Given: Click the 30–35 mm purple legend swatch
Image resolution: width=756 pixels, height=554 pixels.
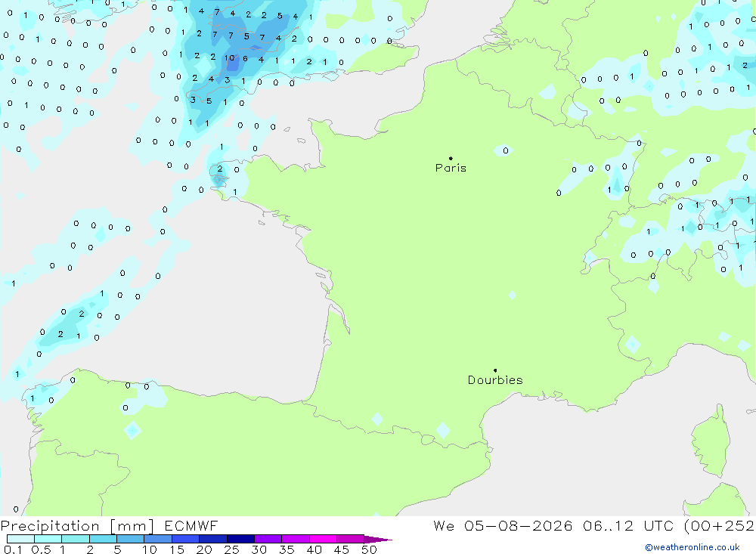Looking at the screenshot, I should point(268,539).
